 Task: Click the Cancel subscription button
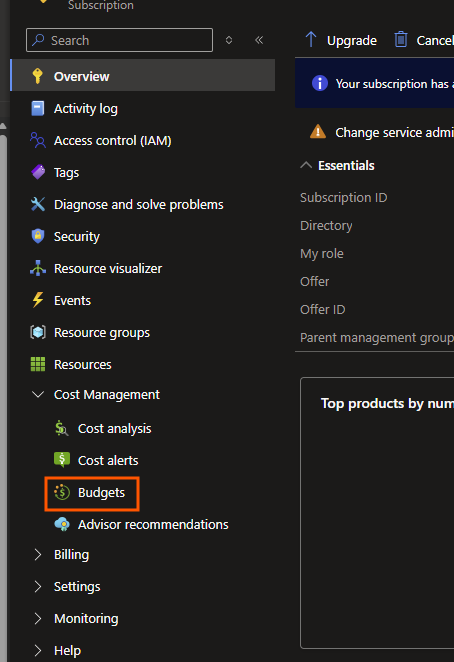pos(423,40)
